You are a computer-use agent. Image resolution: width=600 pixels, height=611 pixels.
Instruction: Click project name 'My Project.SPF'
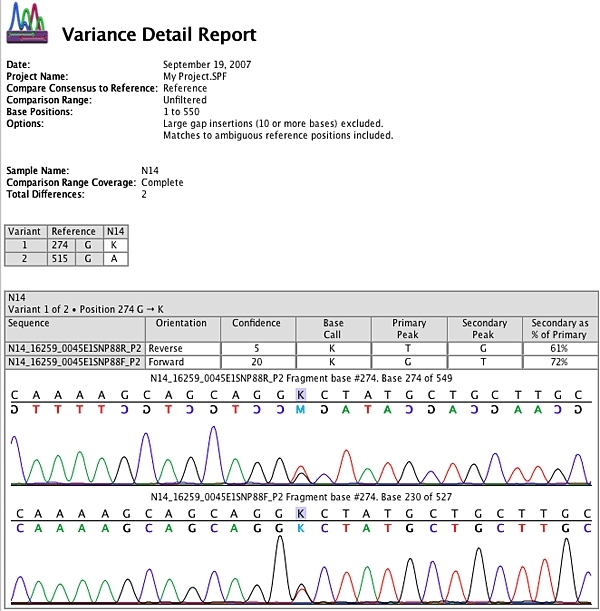point(195,76)
